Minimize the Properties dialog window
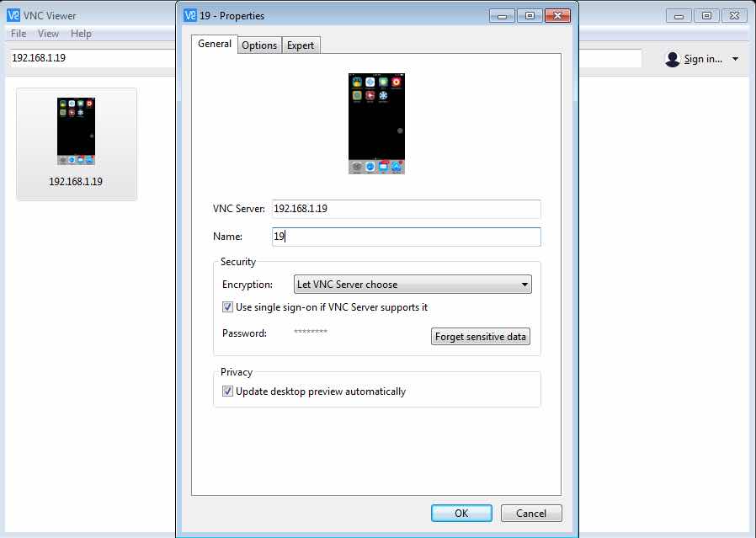Image resolution: width=756 pixels, height=538 pixels. [502, 16]
